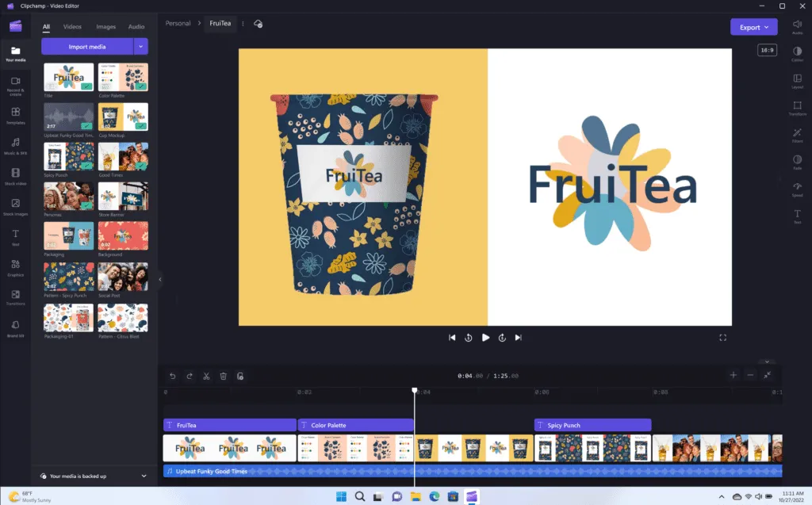
Task: Switch to the Images tab
Action: pos(105,26)
